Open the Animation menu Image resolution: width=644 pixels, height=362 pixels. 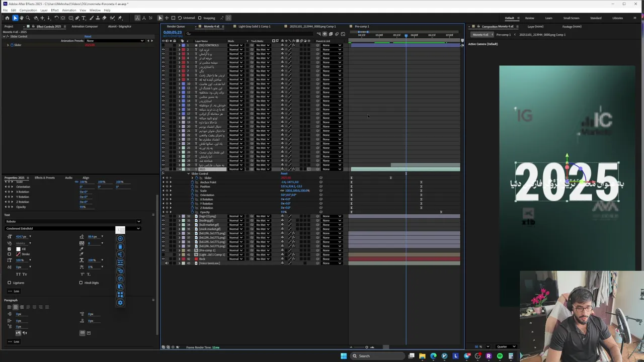coord(69,10)
